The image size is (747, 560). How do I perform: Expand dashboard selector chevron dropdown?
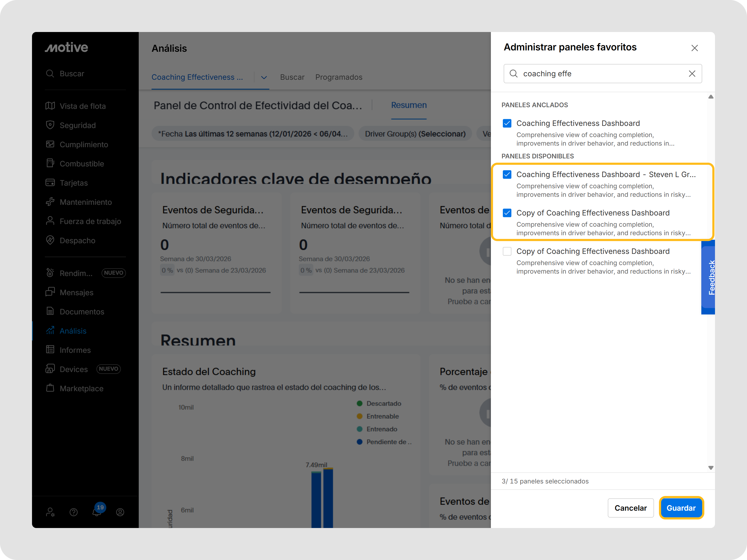pos(264,77)
